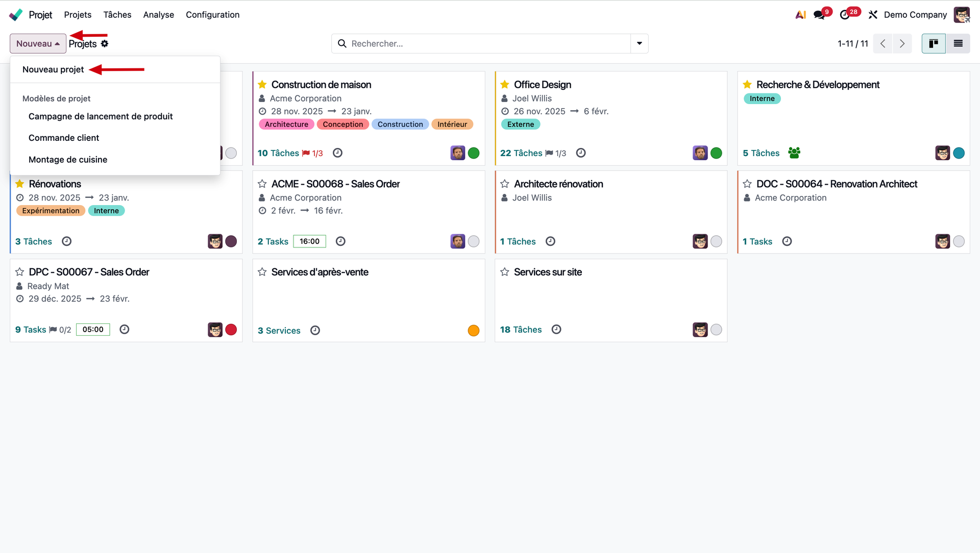The height and width of the screenshot is (553, 980).
Task: Open the AI assistant icon in top bar
Action: pos(800,15)
